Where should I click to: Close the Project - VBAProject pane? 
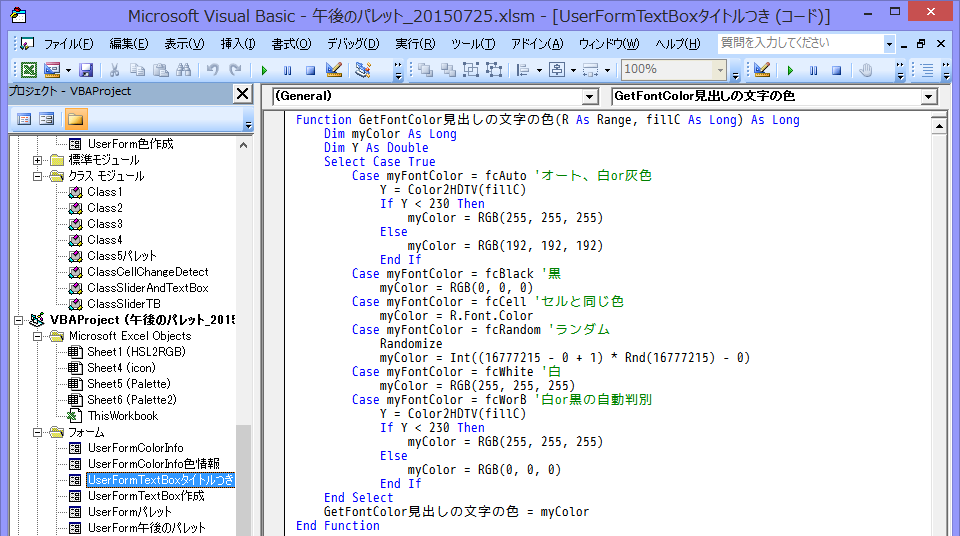click(x=242, y=94)
